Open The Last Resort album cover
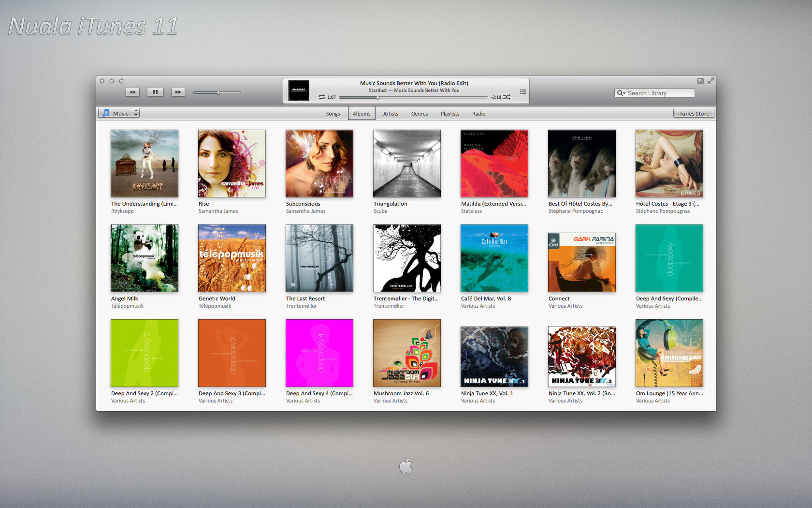The height and width of the screenshot is (508, 812). pos(319,258)
